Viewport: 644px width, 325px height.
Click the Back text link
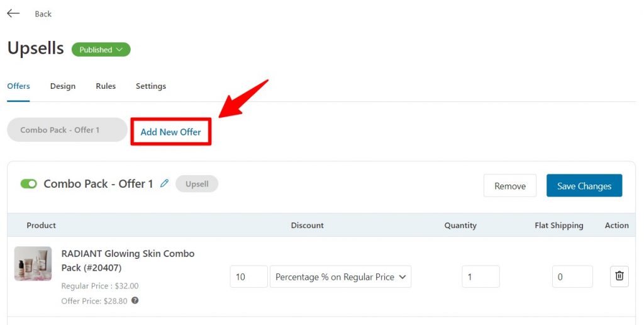43,14
